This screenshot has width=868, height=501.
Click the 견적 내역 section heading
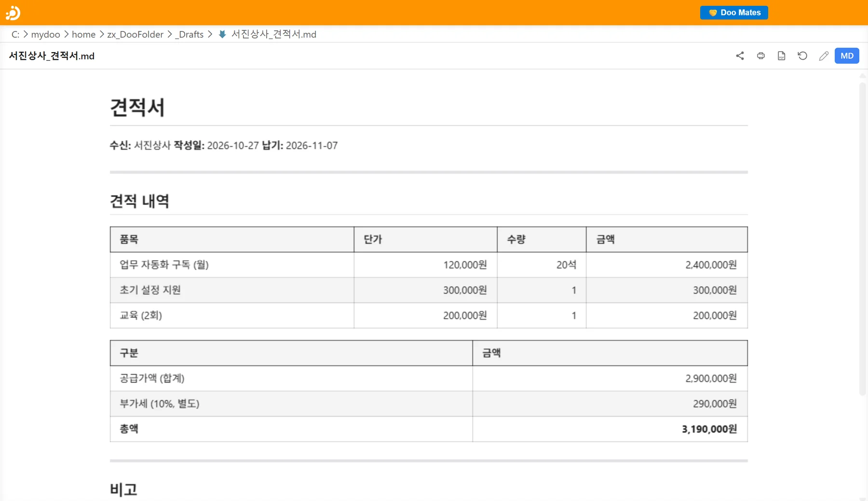(139, 201)
